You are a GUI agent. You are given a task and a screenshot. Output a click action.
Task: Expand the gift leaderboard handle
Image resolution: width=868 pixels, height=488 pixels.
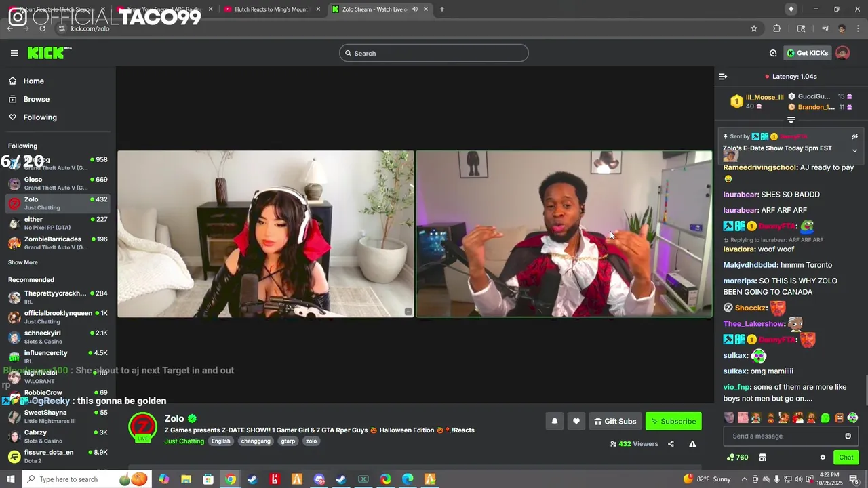pos(791,120)
